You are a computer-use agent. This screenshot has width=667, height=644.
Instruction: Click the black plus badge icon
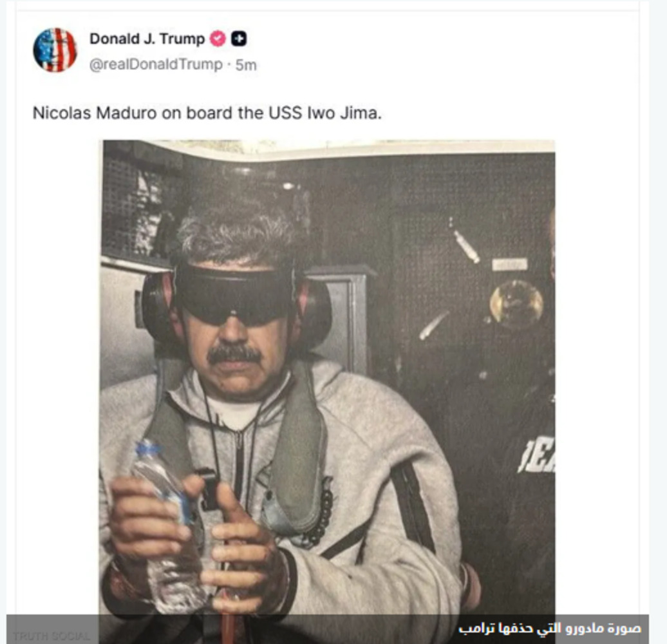239,39
